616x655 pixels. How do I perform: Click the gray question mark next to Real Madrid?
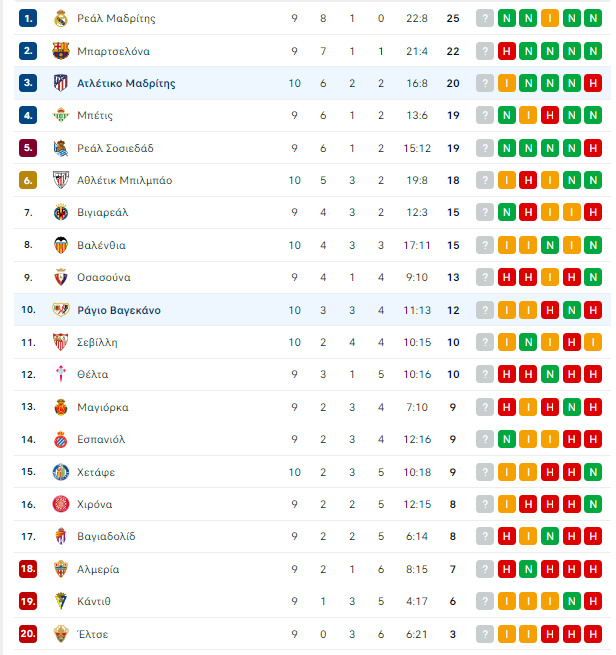click(x=485, y=18)
